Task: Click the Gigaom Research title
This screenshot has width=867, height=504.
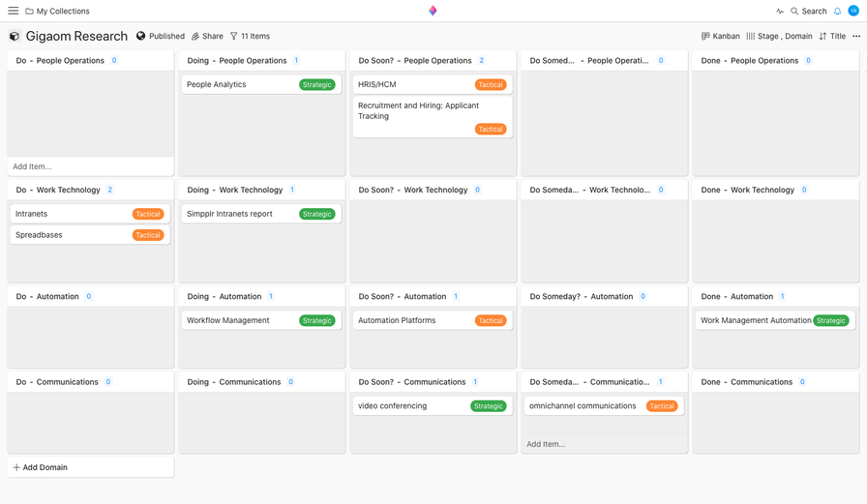Action: [76, 36]
